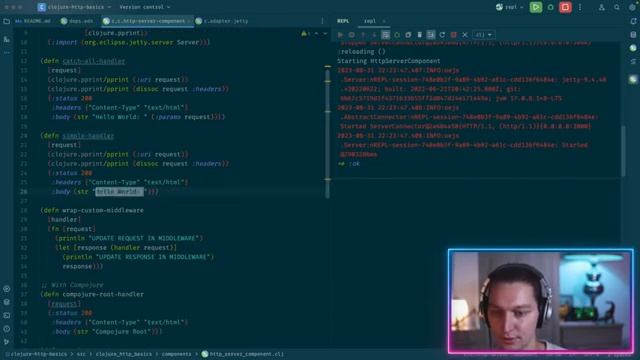The width and height of the screenshot is (640, 360).
Task: Click the REPL output vertical scrollbar
Action: [x=623, y=151]
